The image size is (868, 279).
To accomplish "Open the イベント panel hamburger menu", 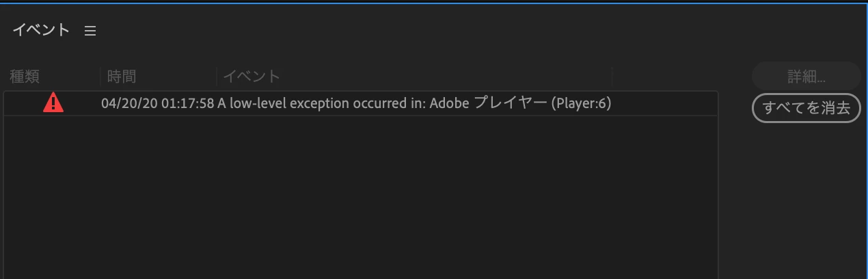I will point(90,31).
